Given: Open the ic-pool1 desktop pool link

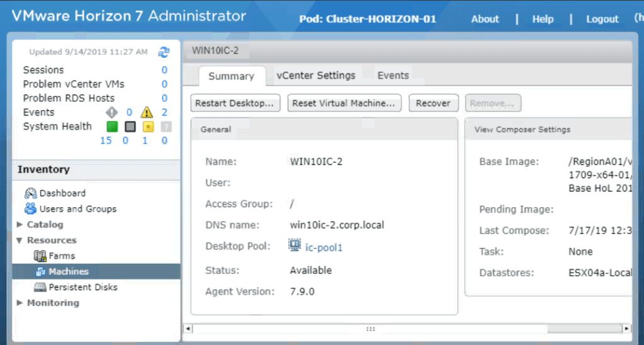Looking at the screenshot, I should point(324,248).
